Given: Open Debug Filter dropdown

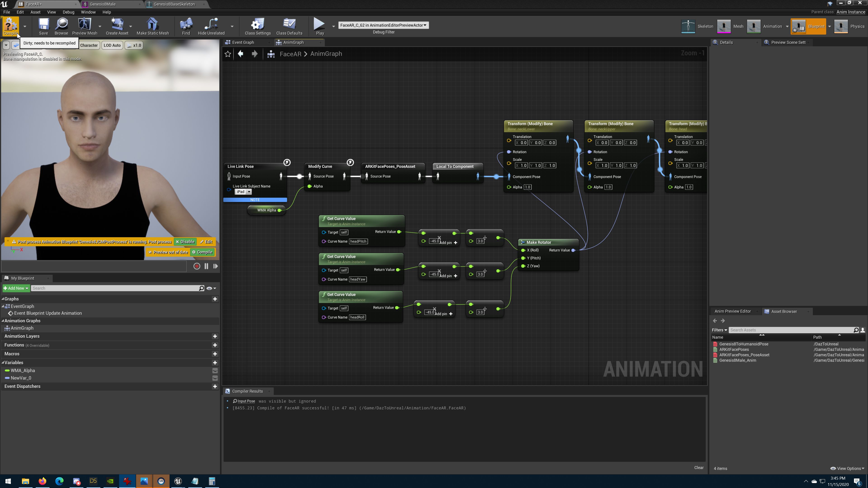Looking at the screenshot, I should pos(383,25).
